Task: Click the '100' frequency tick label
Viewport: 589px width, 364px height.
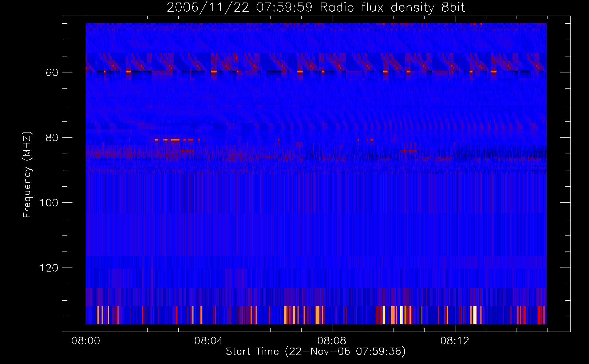Action: point(49,203)
